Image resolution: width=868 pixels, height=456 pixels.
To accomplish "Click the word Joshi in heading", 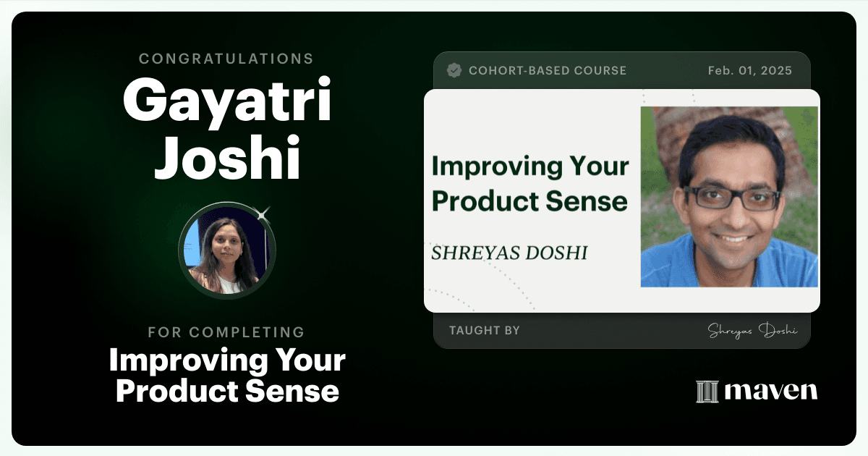I will [x=227, y=159].
